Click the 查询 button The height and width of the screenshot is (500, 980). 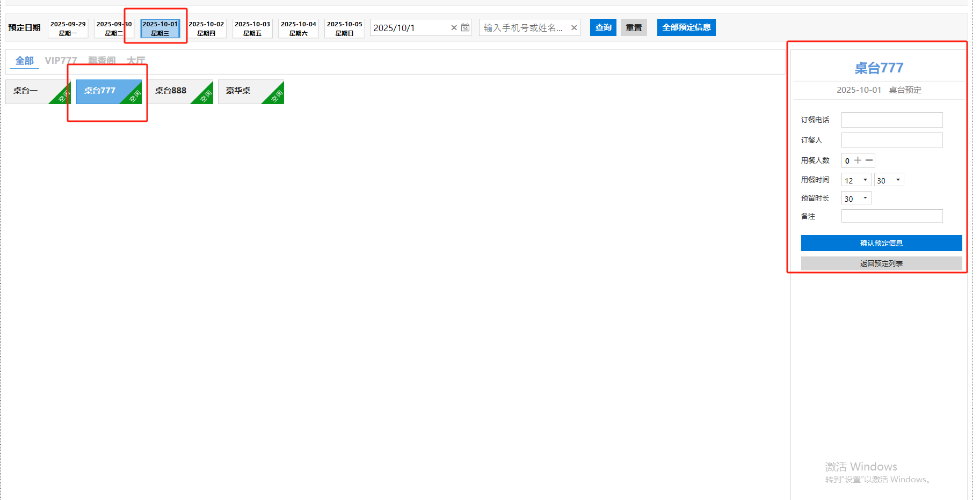tap(603, 27)
